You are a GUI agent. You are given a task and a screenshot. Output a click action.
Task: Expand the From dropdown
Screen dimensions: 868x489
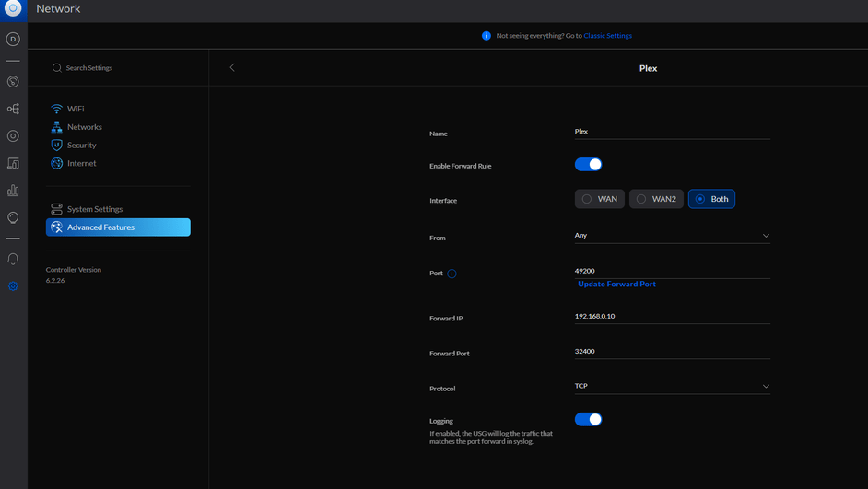pos(672,236)
